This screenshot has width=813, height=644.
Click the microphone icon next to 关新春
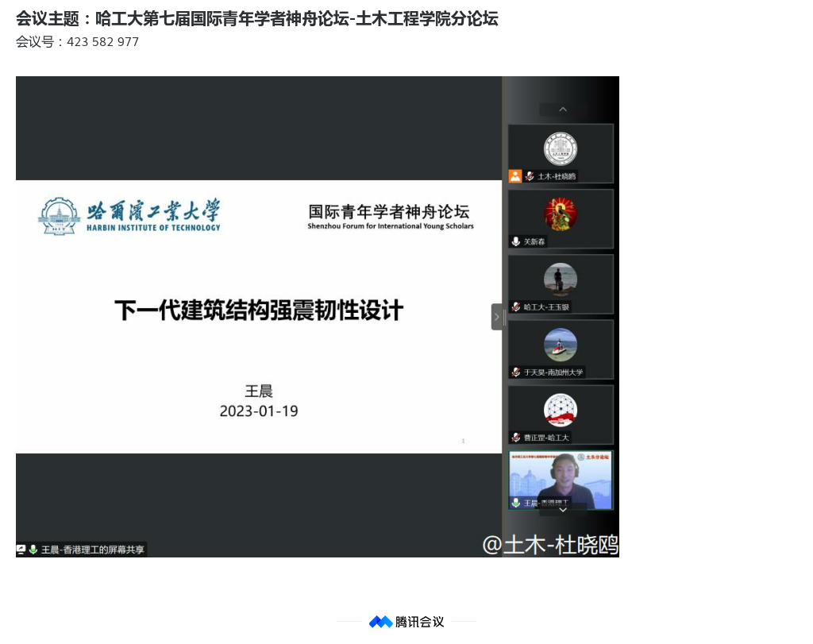516,241
